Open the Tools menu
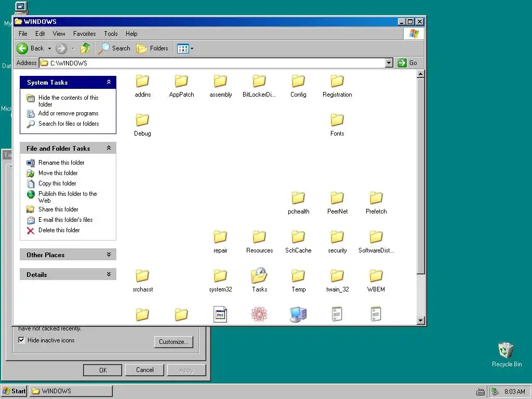This screenshot has height=399, width=532. coord(111,34)
